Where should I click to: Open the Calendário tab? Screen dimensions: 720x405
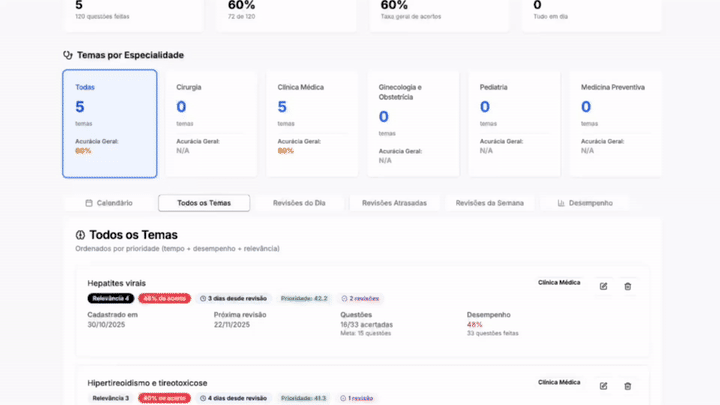(109, 203)
